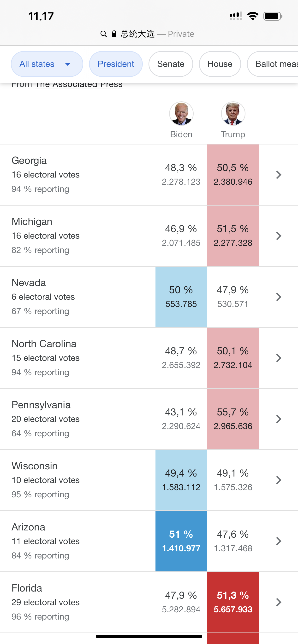Expand Pennsylvania results with chevron arrow
This screenshot has width=298, height=644.
tap(279, 419)
